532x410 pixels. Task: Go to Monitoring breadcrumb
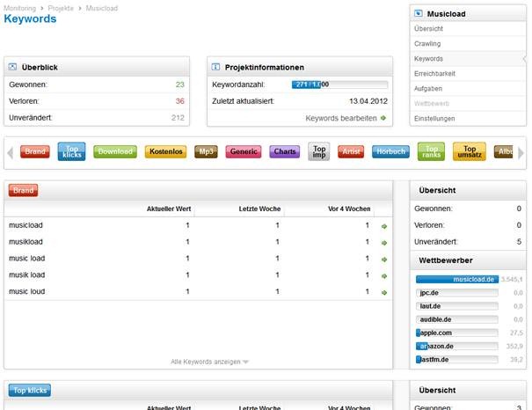(19, 8)
